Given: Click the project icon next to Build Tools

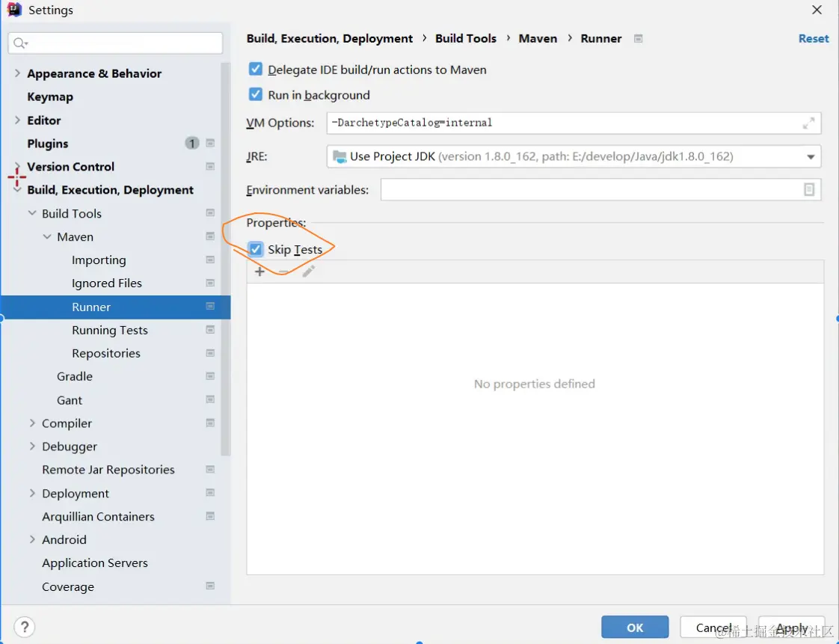Looking at the screenshot, I should click(210, 213).
